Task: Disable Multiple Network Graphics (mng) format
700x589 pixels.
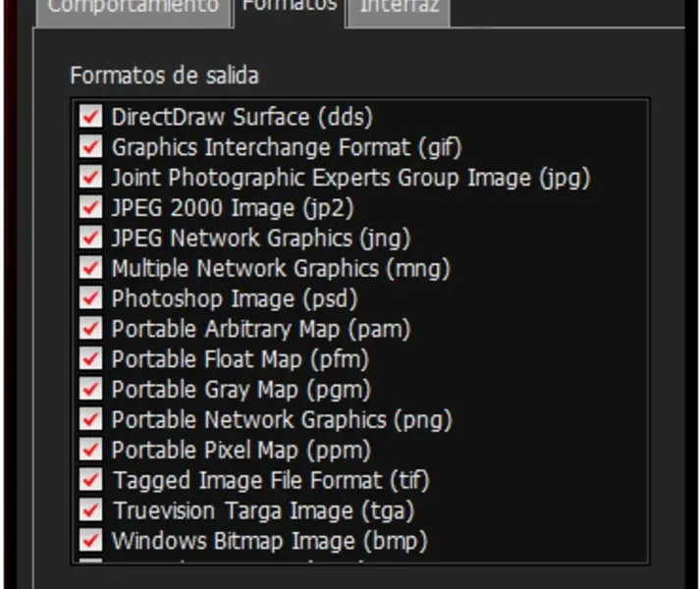Action: coord(91,268)
